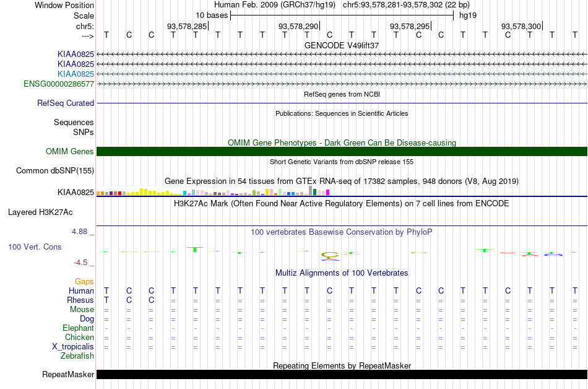Select the Chicken alignment row label
Viewport: 588px width, 389px height.
coord(79,337)
